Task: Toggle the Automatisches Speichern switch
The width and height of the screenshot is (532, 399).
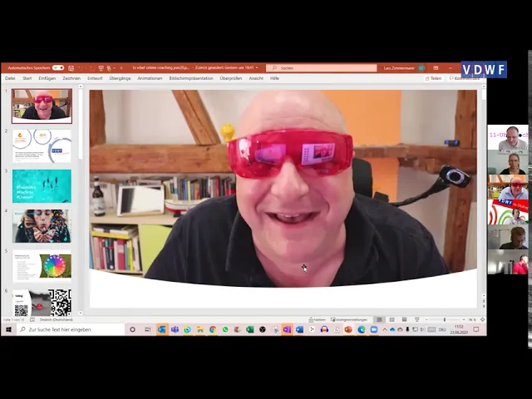Action: point(58,68)
